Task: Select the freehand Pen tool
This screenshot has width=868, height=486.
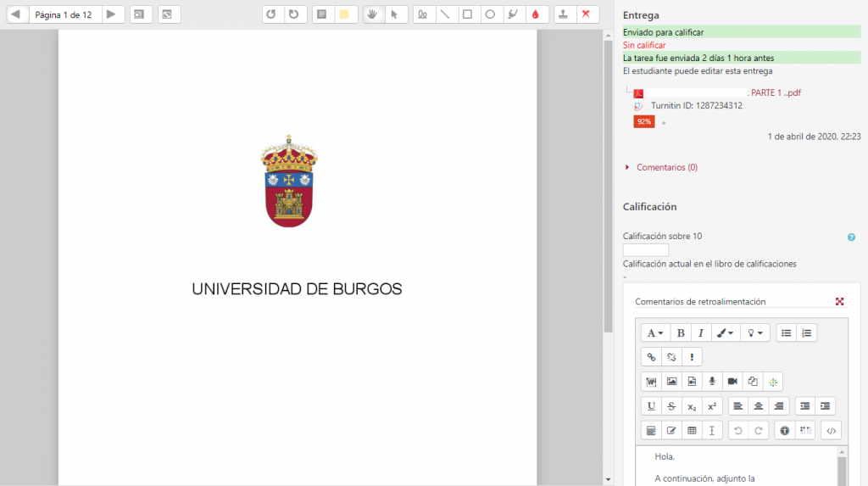Action: click(423, 14)
